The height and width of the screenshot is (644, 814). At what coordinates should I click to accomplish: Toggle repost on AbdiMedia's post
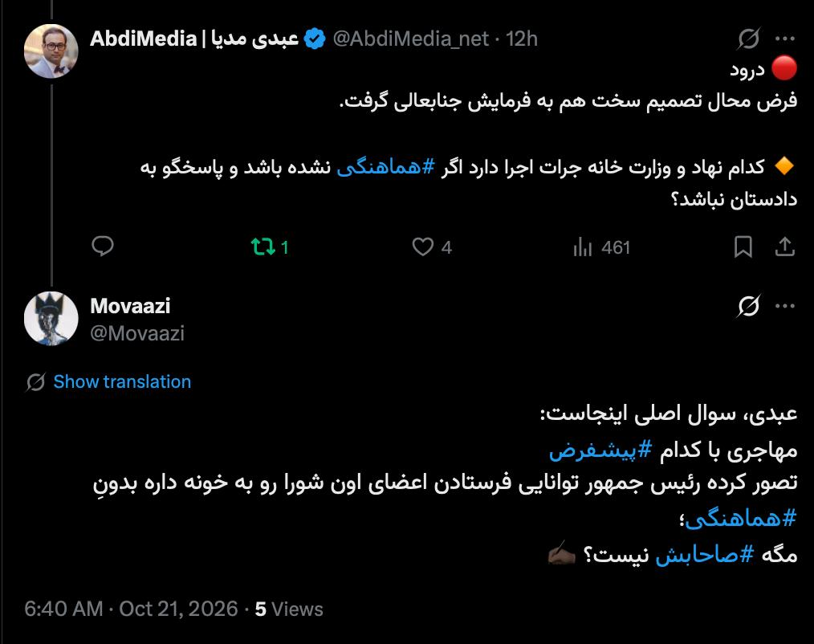click(x=270, y=247)
